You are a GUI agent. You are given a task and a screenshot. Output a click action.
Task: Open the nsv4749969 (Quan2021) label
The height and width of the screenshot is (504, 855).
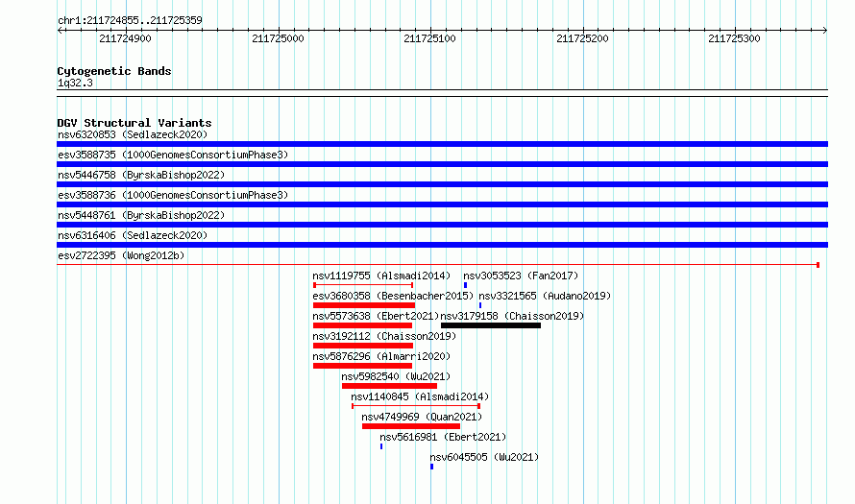tap(422, 417)
